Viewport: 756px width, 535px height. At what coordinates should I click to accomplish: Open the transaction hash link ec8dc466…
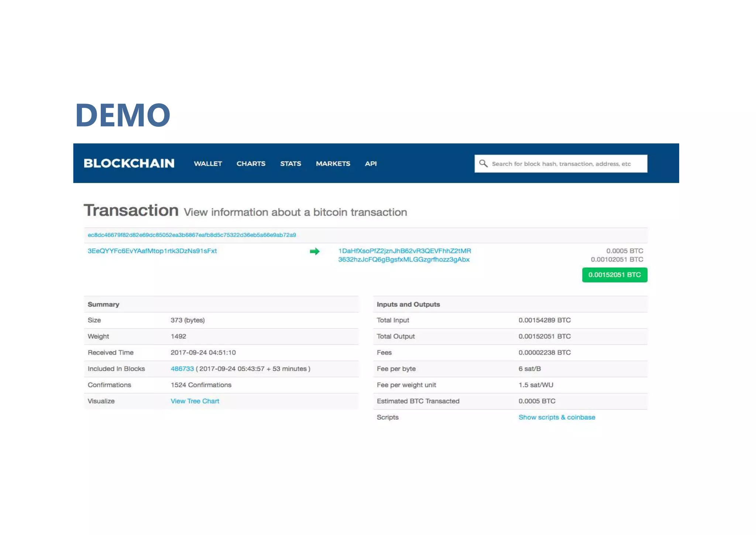(x=192, y=235)
